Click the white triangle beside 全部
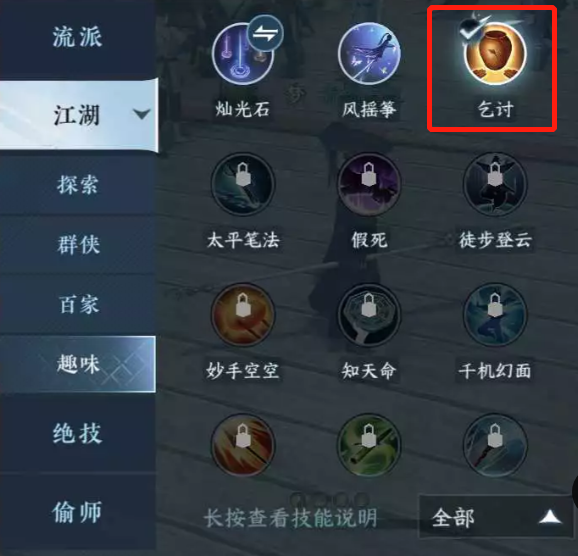The height and width of the screenshot is (556, 578). [550, 517]
